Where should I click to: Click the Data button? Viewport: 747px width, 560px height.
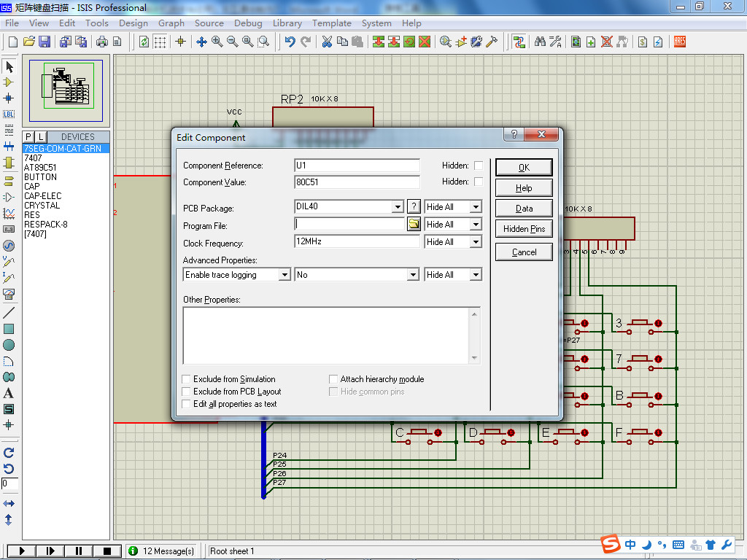click(x=524, y=209)
